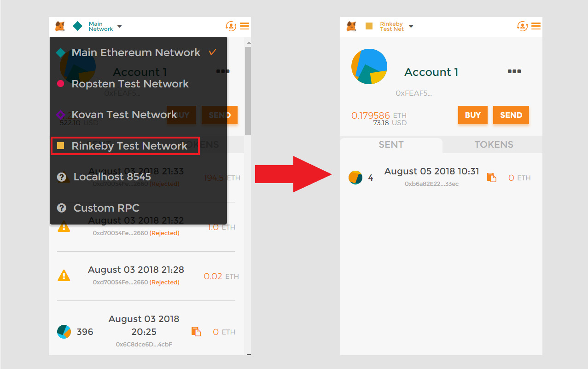The width and height of the screenshot is (588, 369).
Task: Click 1.0 ETH amount in left panel
Action: click(x=221, y=227)
